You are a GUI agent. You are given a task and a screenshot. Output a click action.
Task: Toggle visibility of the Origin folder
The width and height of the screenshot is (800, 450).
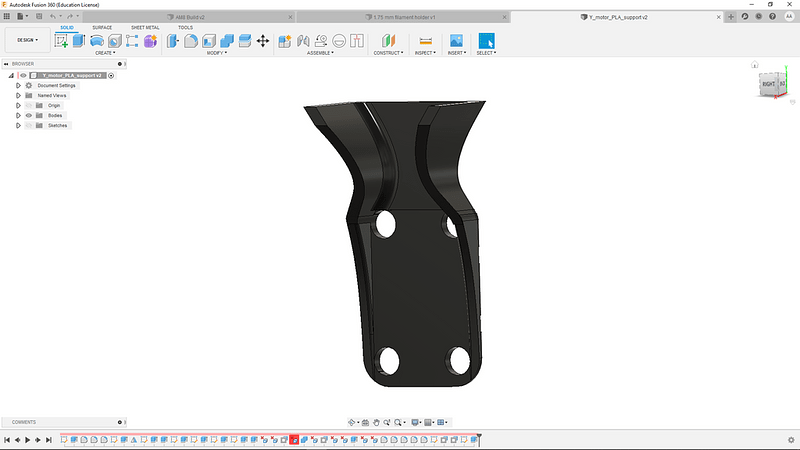29,106
